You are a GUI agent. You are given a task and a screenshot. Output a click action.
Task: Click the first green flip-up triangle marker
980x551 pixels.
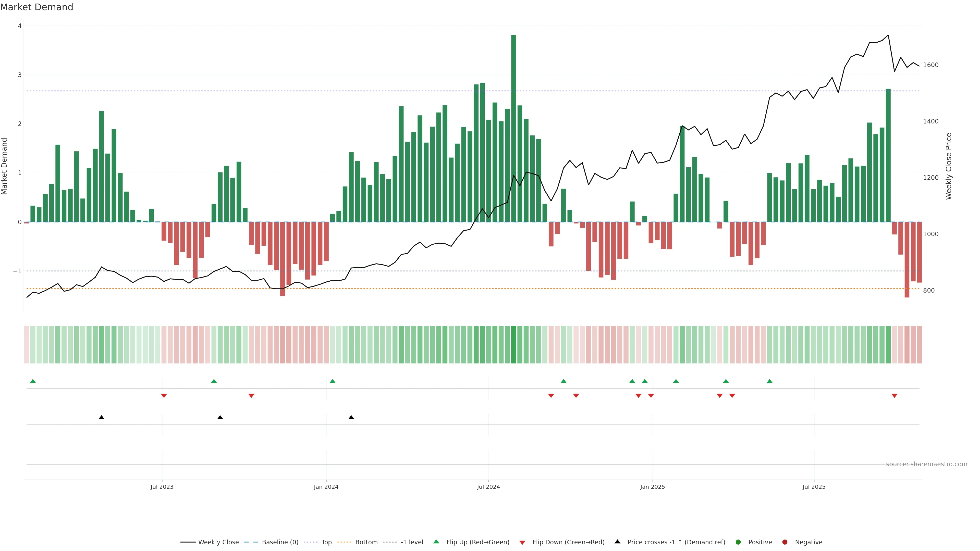[33, 381]
